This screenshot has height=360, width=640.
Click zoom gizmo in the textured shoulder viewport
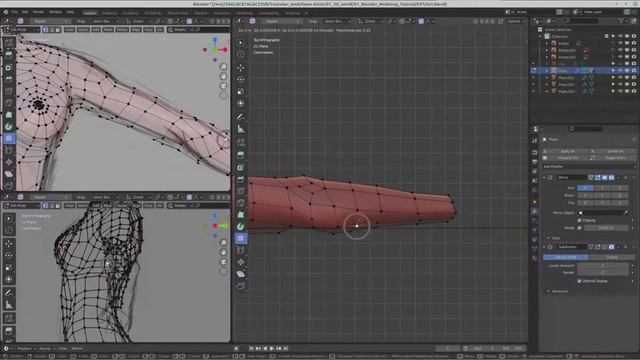tap(223, 67)
